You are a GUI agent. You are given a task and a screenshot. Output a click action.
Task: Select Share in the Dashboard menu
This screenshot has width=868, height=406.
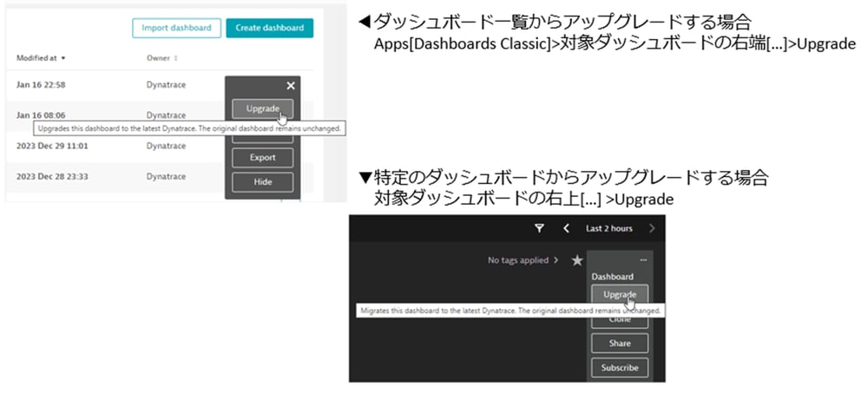click(x=620, y=344)
